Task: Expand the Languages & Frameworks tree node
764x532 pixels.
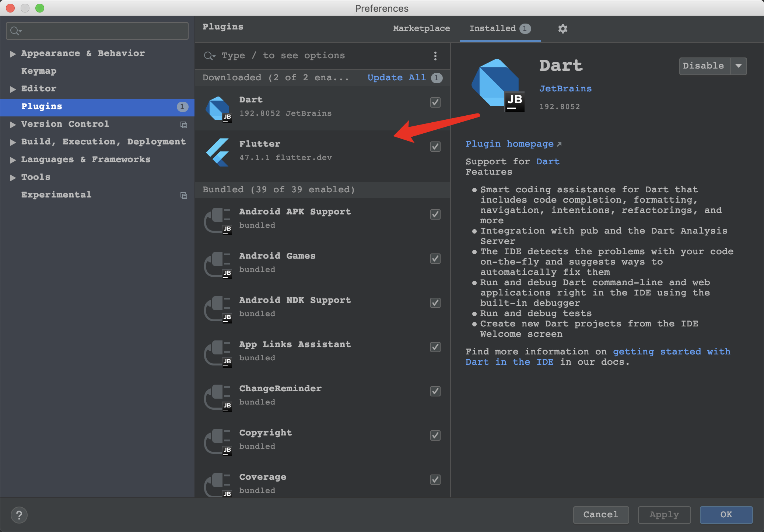Action: coord(13,160)
